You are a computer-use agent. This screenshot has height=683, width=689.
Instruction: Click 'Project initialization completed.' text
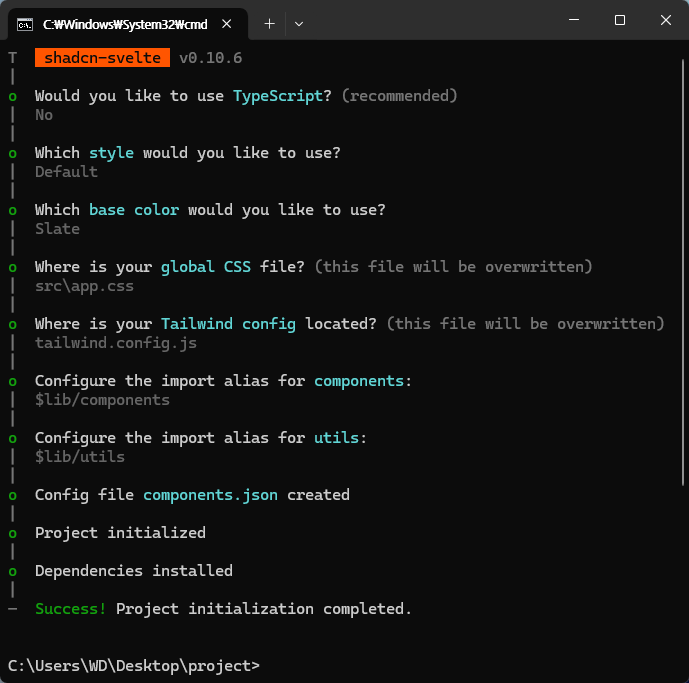[264, 609]
